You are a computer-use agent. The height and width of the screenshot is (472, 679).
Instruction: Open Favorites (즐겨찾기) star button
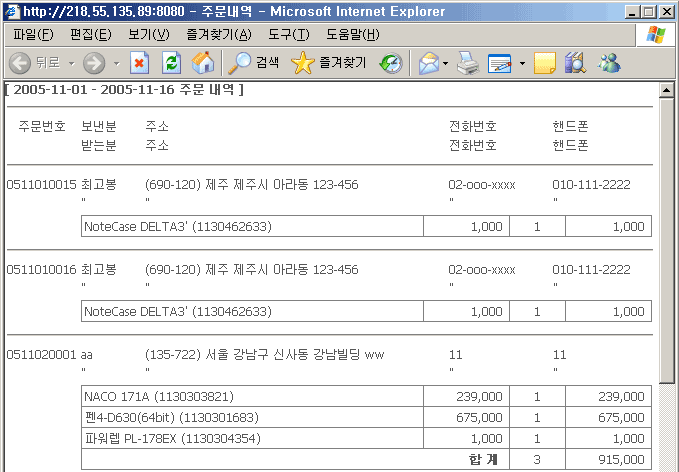[x=329, y=63]
